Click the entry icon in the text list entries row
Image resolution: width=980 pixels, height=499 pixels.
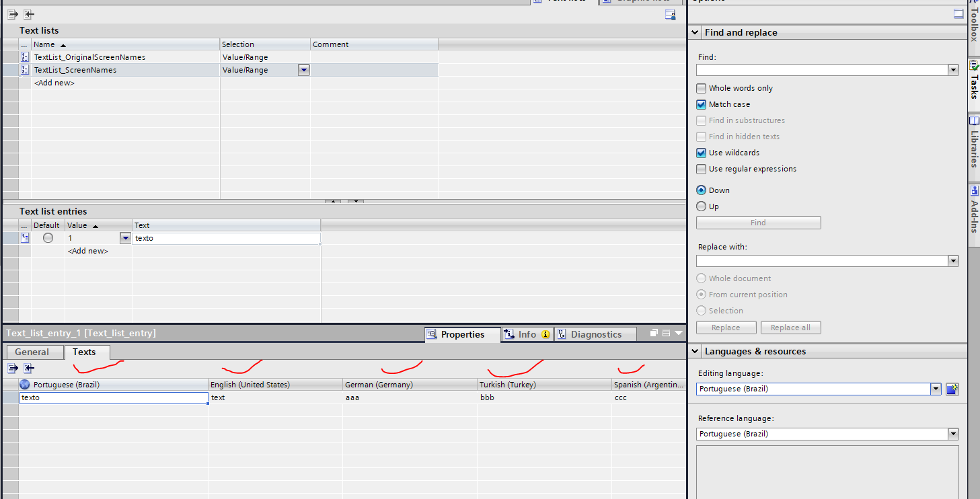(25, 238)
